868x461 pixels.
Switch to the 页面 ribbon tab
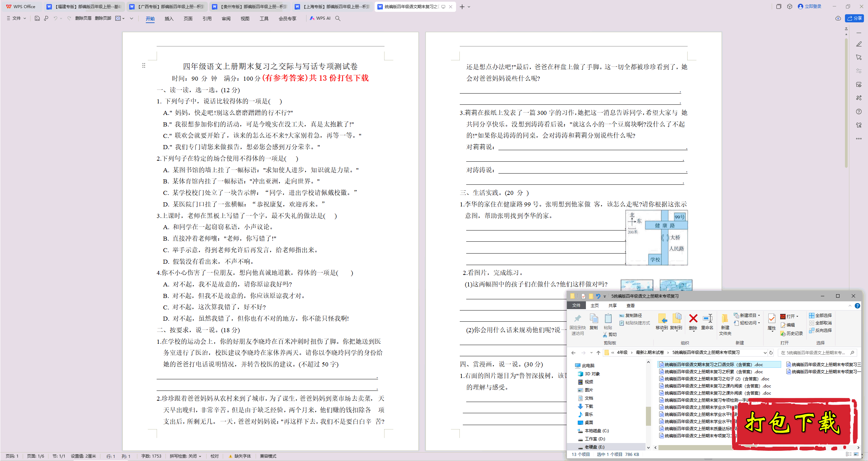(188, 19)
